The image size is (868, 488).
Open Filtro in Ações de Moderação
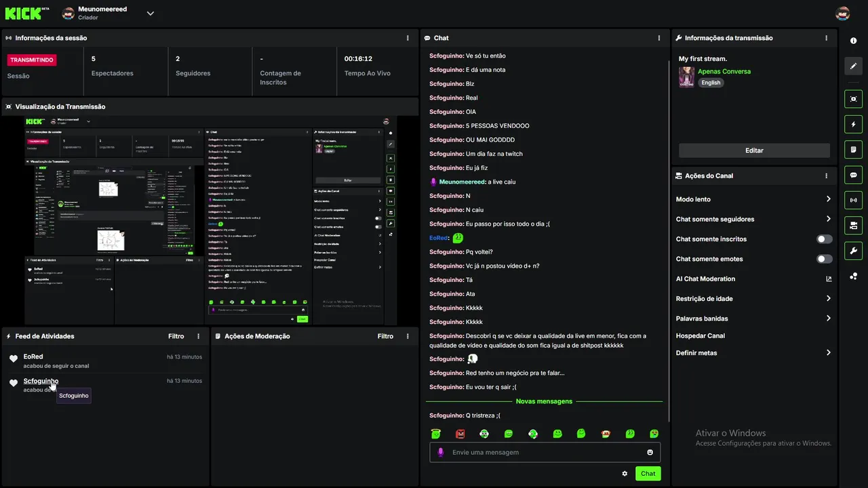coord(385,336)
